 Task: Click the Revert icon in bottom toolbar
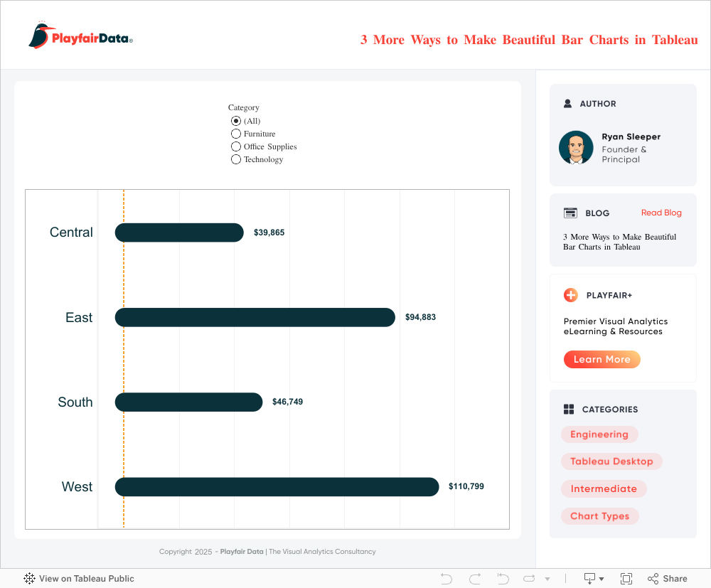click(x=503, y=579)
